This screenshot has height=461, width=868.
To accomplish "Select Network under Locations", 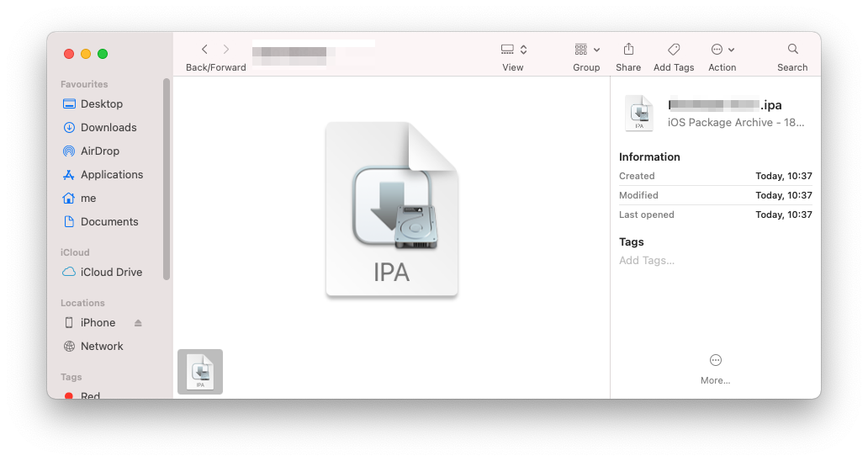I will click(x=101, y=347).
